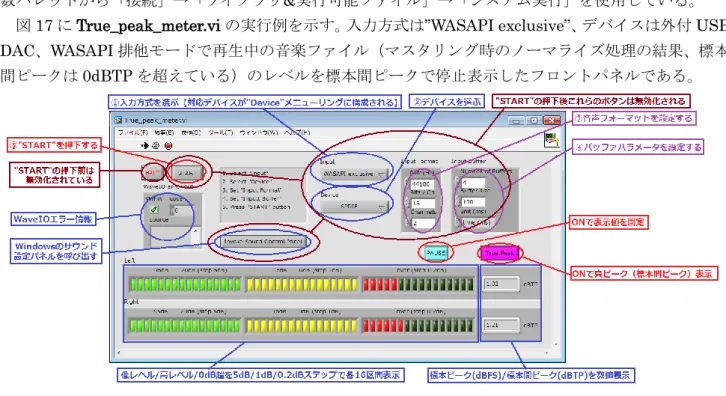Image resolution: width=726 pixels, height=396 pixels.
Task: Click the red HALT button
Action: [153, 173]
